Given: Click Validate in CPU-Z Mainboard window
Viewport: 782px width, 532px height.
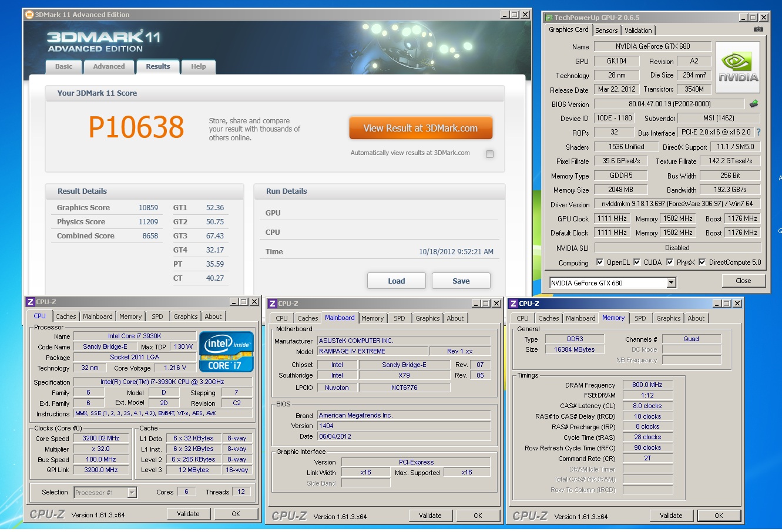Looking at the screenshot, I should tap(430, 516).
